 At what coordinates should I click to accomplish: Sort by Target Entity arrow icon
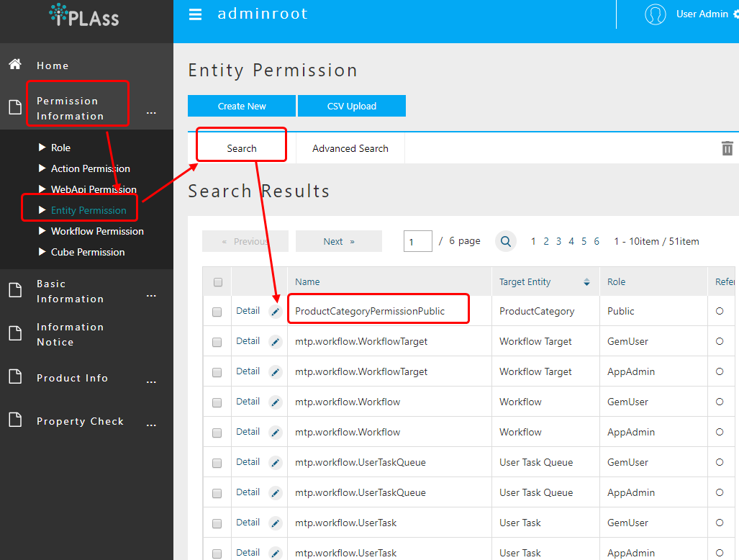[x=586, y=282]
